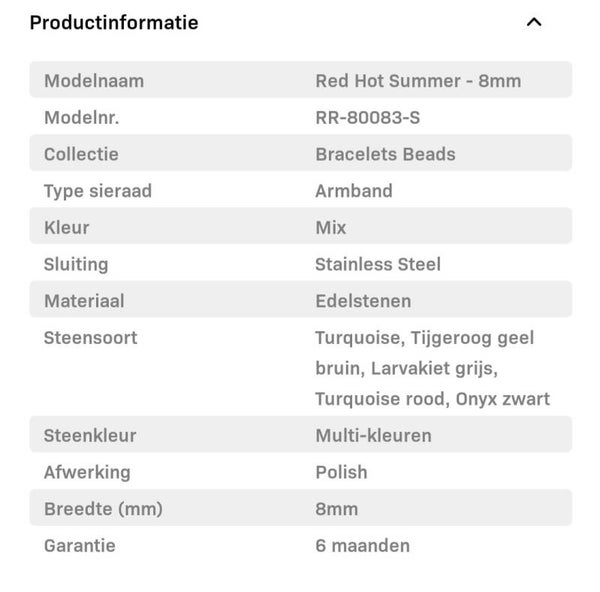This screenshot has height=592, width=600.
Task: Click the Collectie row label
Action: click(x=81, y=154)
